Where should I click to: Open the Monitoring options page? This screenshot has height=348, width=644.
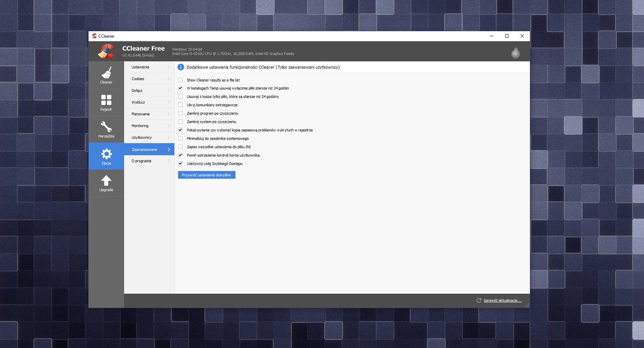coord(149,126)
